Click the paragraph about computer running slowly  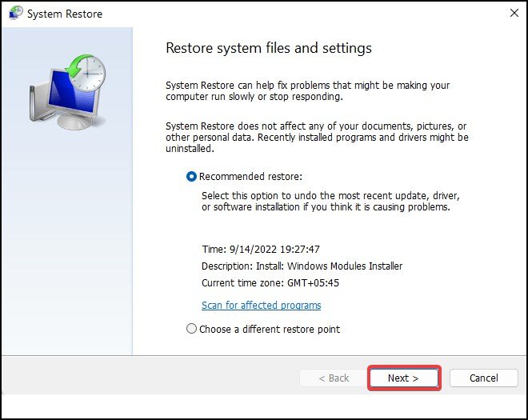coord(307,90)
